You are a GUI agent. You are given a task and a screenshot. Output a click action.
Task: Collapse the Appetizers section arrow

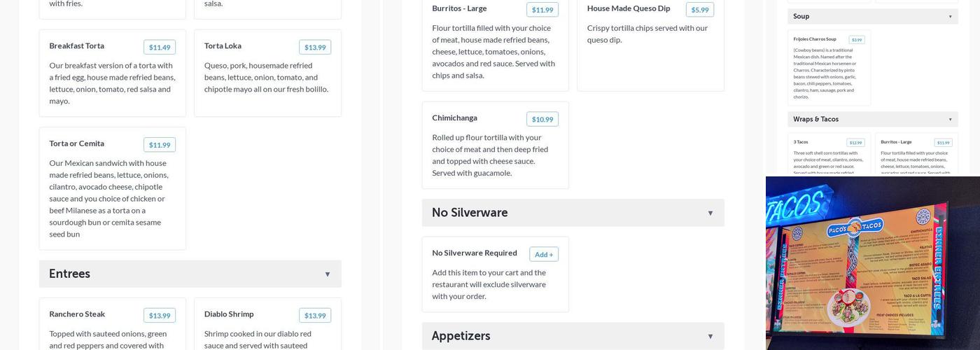[x=710, y=337]
